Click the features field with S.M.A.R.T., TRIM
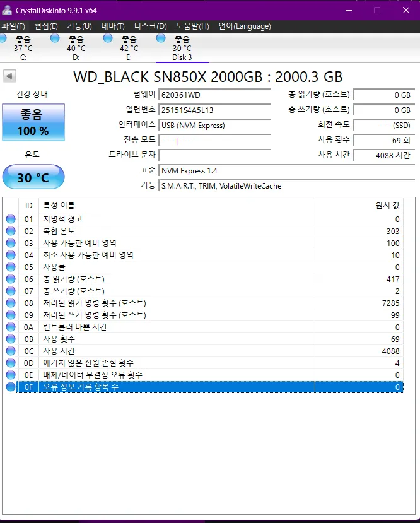 [x=287, y=185]
